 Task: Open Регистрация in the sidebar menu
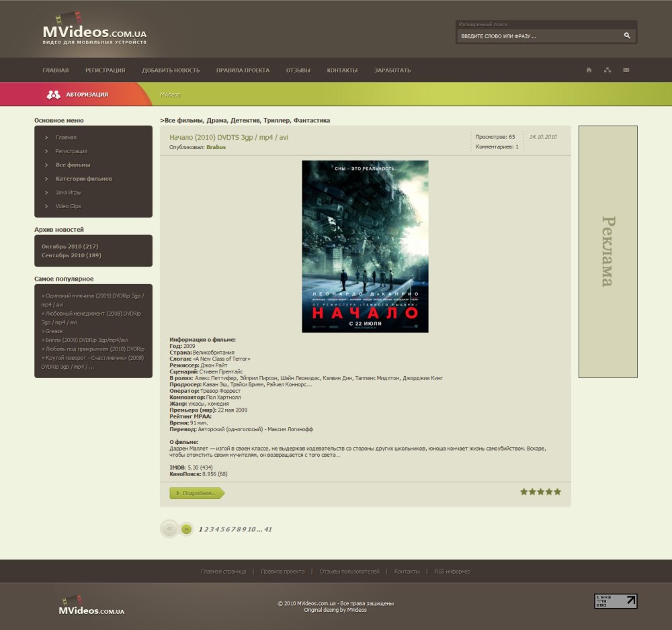(x=71, y=151)
